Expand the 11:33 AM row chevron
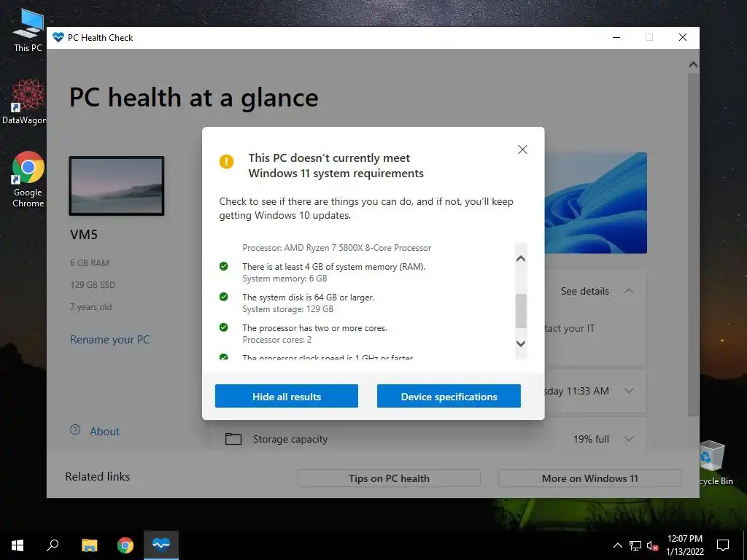Screen dimensions: 747x560 [x=629, y=391]
